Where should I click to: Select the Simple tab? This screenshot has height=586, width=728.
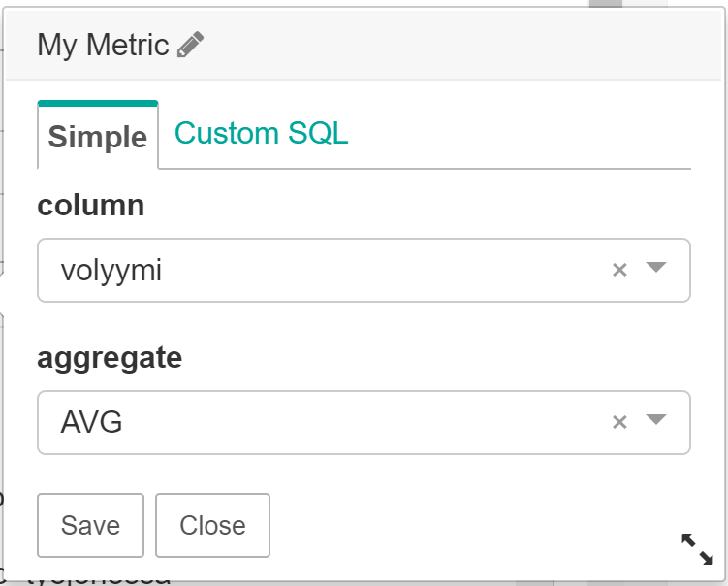click(x=98, y=136)
